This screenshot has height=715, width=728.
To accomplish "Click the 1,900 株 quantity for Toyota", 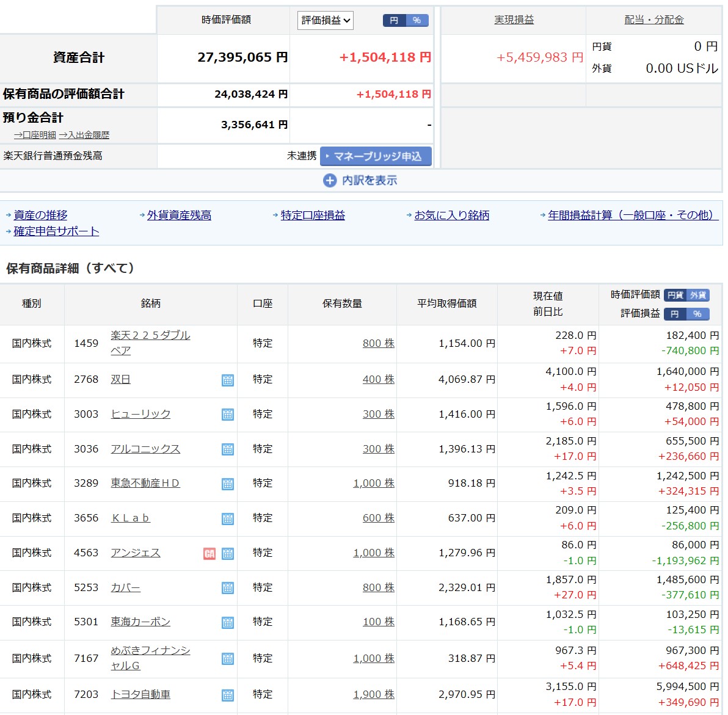I will [374, 695].
